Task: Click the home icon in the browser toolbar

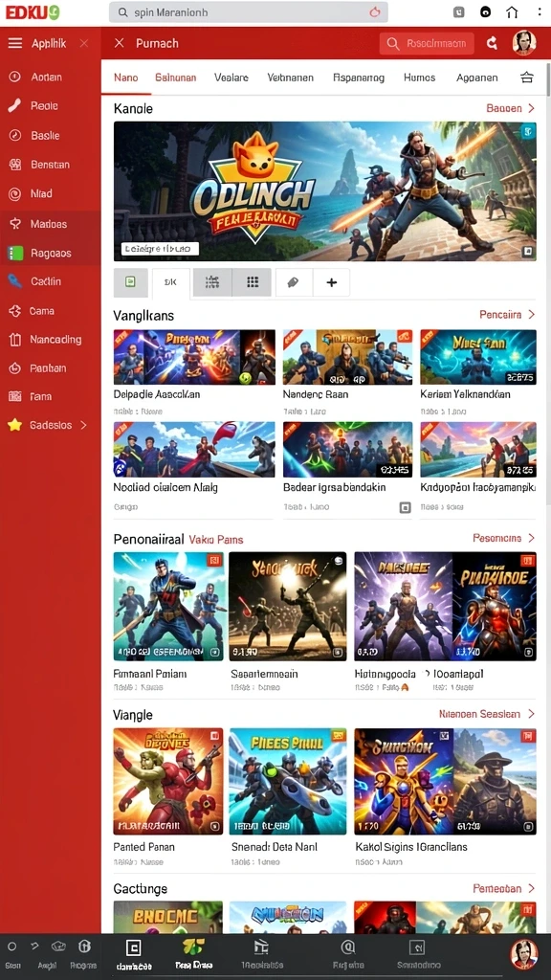Action: 513,11
